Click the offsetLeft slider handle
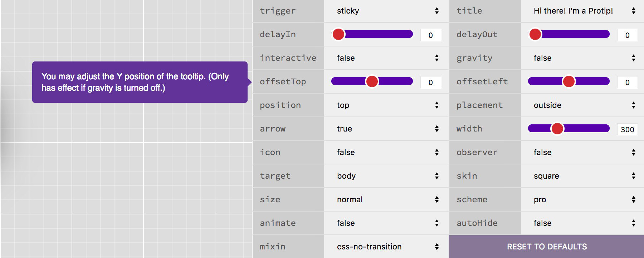644x258 pixels. [x=569, y=81]
